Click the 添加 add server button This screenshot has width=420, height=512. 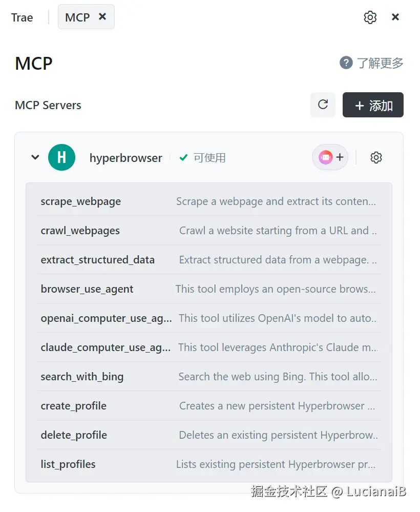tap(373, 105)
